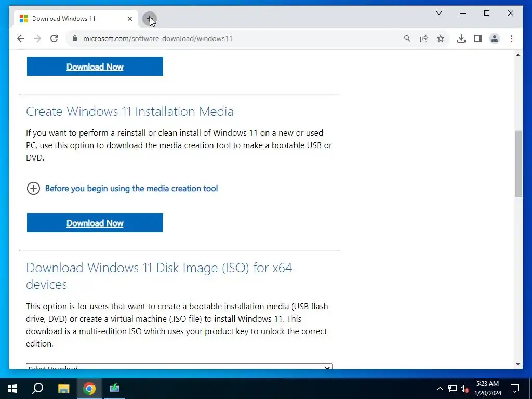Image resolution: width=532 pixels, height=399 pixels.
Task: Click the circled plus expander icon
Action: tap(33, 188)
